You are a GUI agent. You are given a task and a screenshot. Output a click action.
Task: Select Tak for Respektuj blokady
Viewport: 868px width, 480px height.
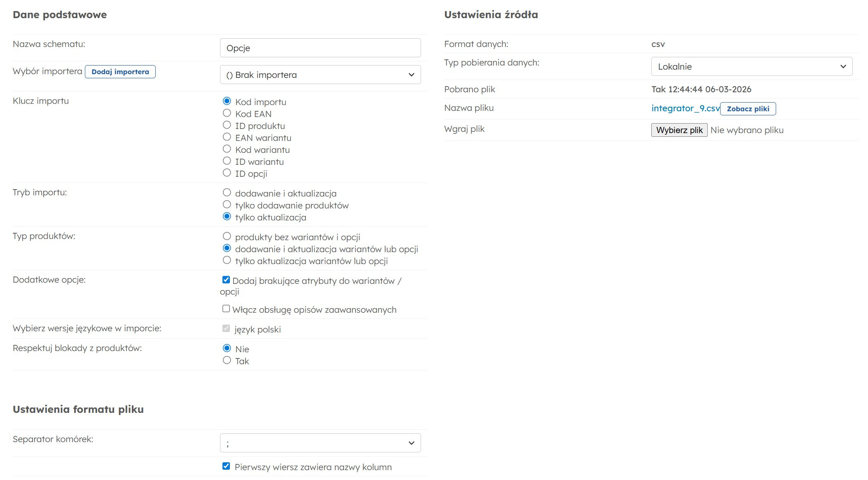(227, 360)
